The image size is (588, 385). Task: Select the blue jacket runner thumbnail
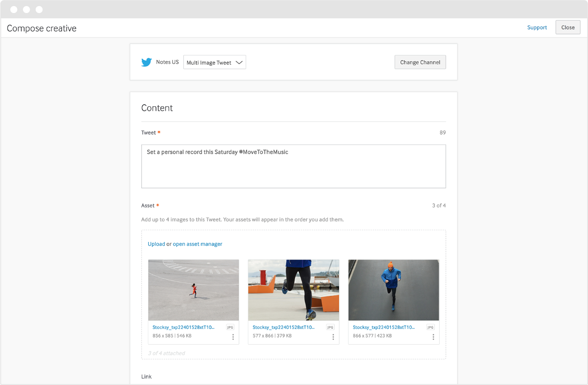(394, 290)
